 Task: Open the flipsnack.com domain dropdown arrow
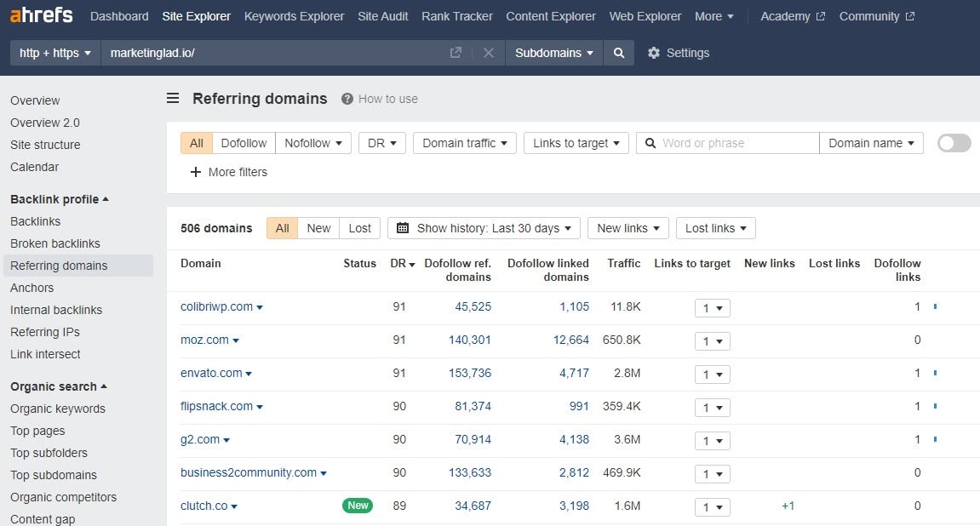[260, 408]
